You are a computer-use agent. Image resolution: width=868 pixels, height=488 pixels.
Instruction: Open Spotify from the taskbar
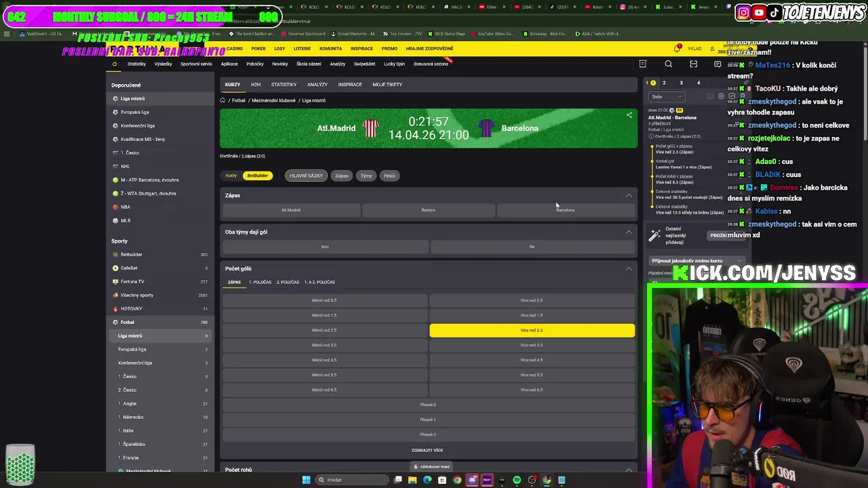click(x=517, y=480)
